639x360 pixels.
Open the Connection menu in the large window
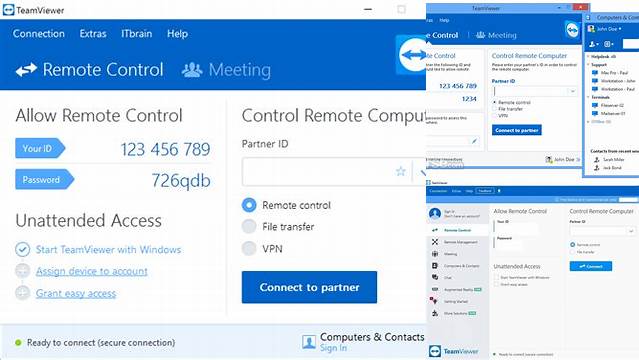point(39,33)
